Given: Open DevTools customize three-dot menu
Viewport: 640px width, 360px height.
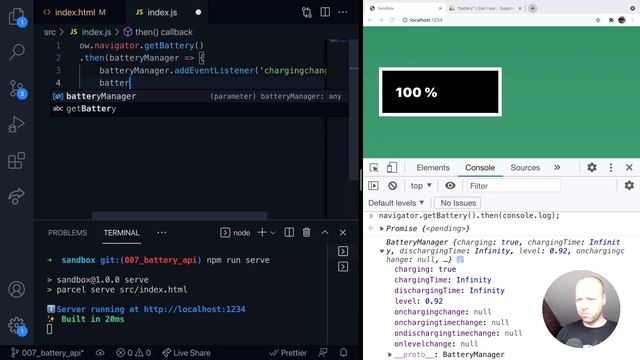Looking at the screenshot, I should (x=611, y=167).
